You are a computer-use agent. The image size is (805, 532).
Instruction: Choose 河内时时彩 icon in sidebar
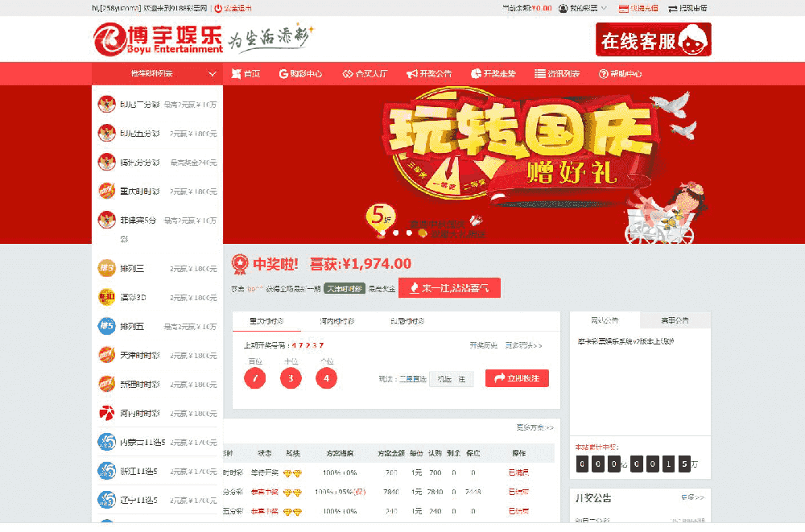click(x=106, y=413)
